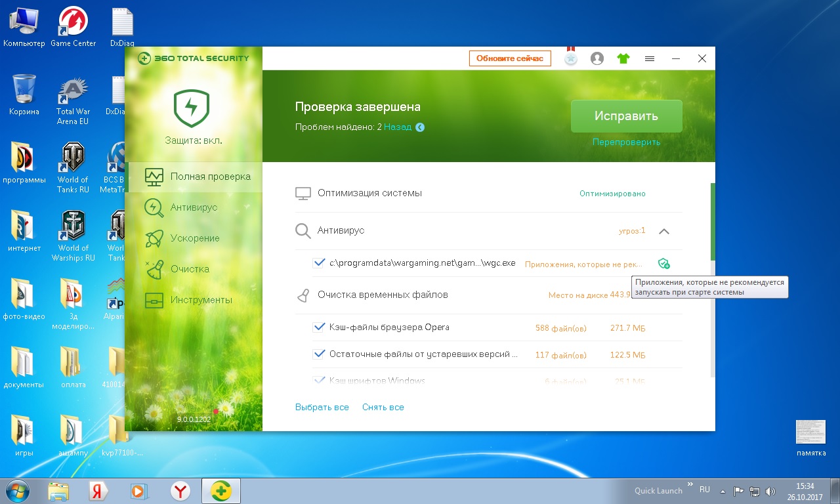The height and width of the screenshot is (504, 840).
Task: Click the 117 файл(ов) count
Action: [561, 354]
